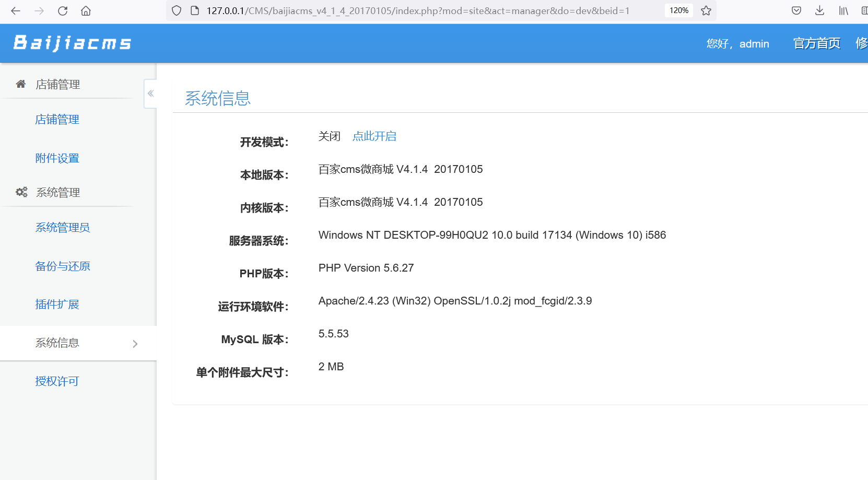
Task: Click the Pocket save icon
Action: [796, 10]
